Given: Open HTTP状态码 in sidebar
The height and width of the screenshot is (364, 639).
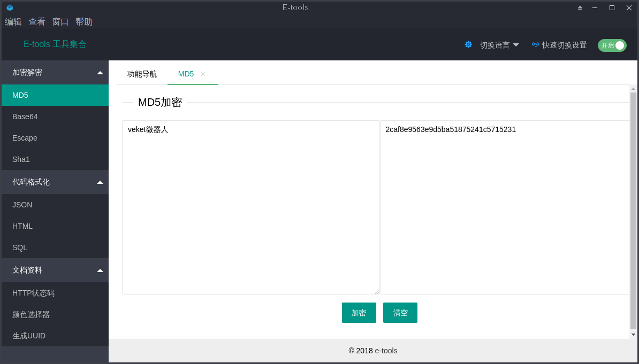Looking at the screenshot, I should (x=55, y=293).
